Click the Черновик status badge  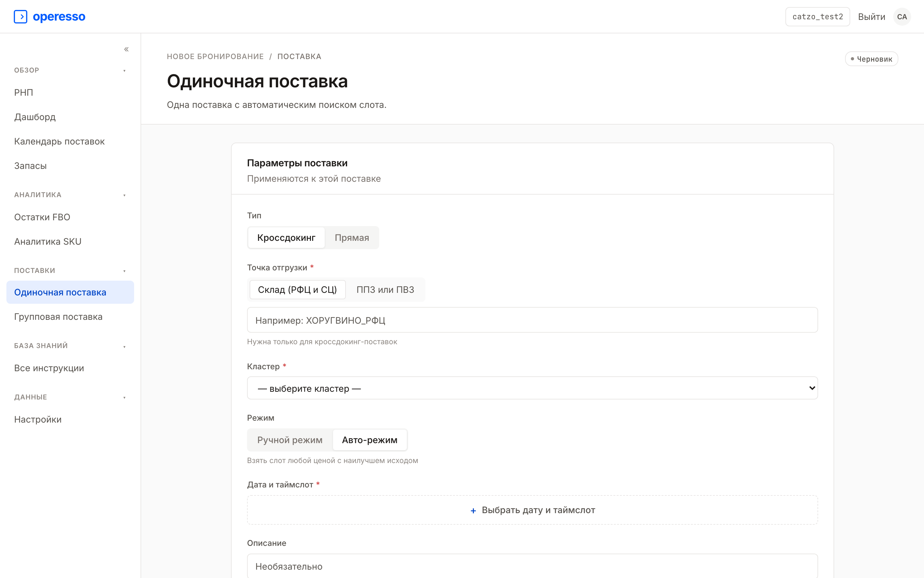point(871,59)
